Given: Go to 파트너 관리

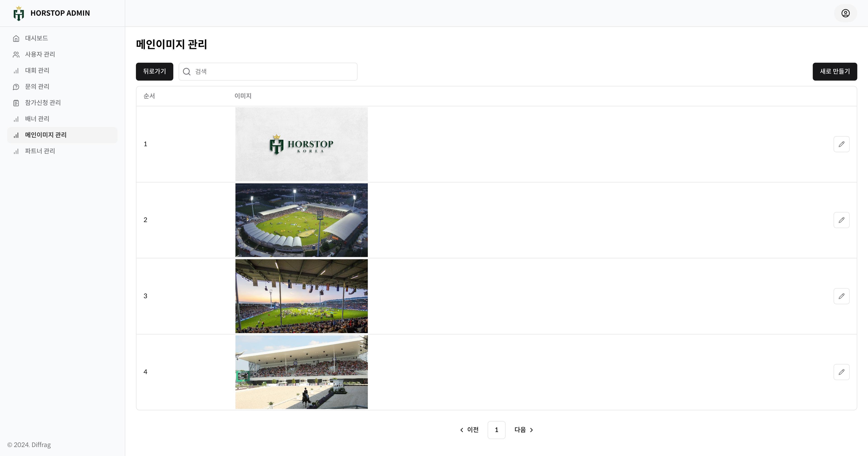Looking at the screenshot, I should tap(40, 151).
